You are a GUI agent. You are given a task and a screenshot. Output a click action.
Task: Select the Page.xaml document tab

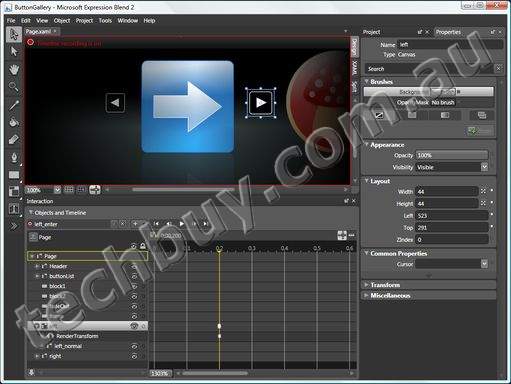(38, 31)
